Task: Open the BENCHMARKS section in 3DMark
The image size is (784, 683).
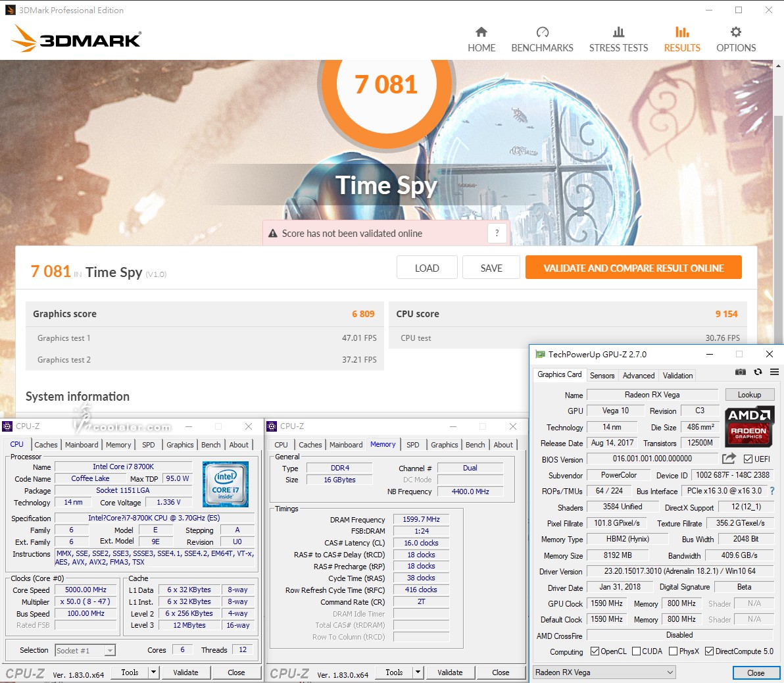Action: coord(542,39)
